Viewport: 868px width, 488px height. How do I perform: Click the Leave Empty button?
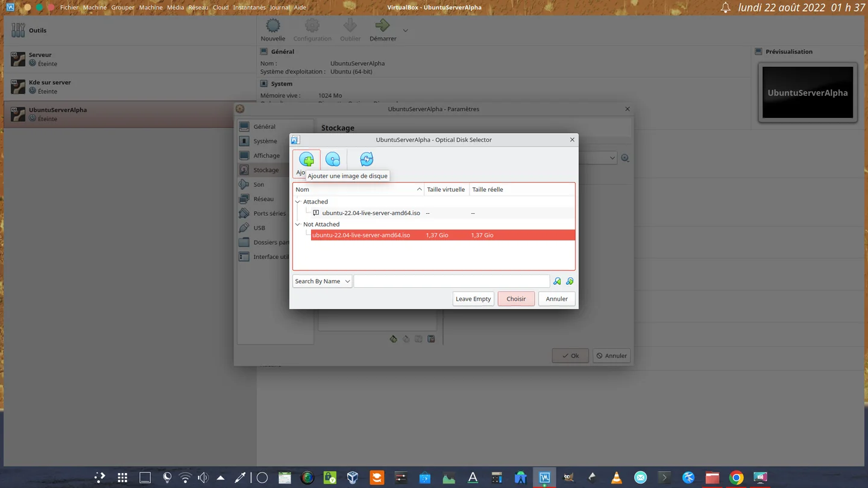point(473,299)
